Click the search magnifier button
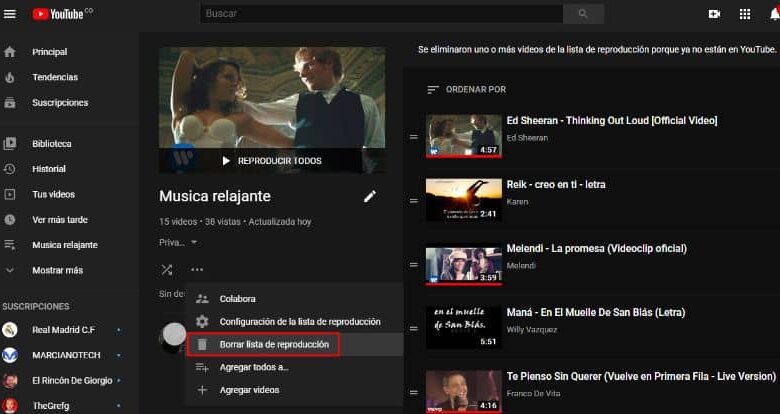 [583, 14]
